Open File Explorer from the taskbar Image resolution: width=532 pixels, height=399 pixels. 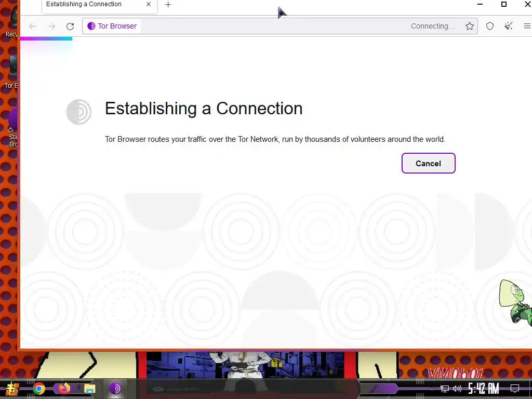click(x=89, y=389)
